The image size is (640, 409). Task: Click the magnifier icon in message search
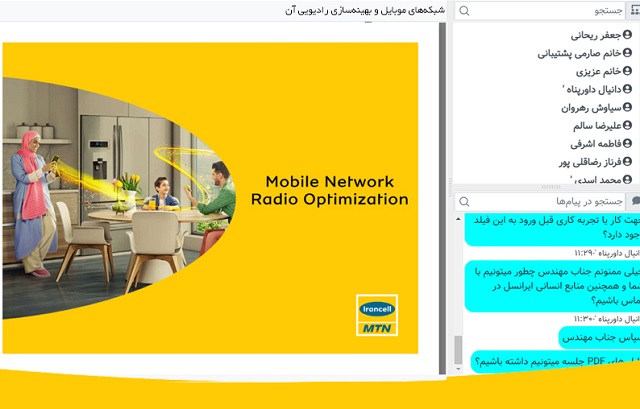(464, 202)
